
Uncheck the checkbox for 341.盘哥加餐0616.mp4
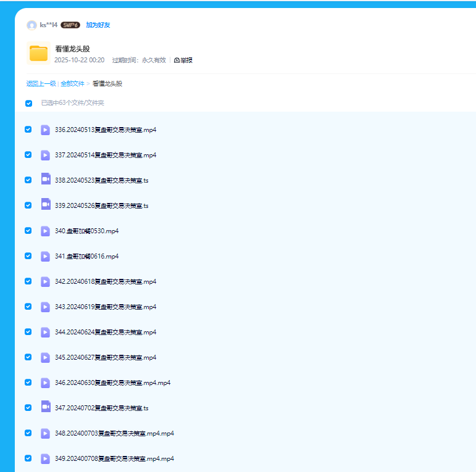pos(28,256)
